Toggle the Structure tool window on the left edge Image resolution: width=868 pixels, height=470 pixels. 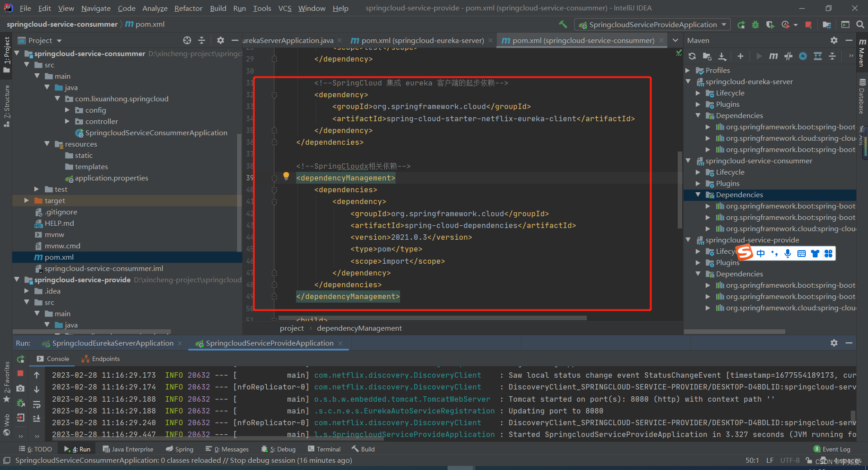click(6, 105)
